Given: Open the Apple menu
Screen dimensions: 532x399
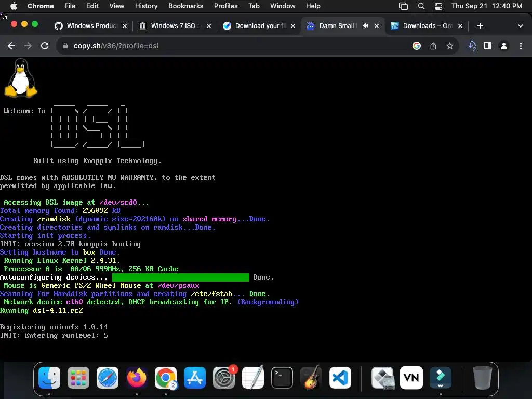Looking at the screenshot, I should click(x=14, y=6).
